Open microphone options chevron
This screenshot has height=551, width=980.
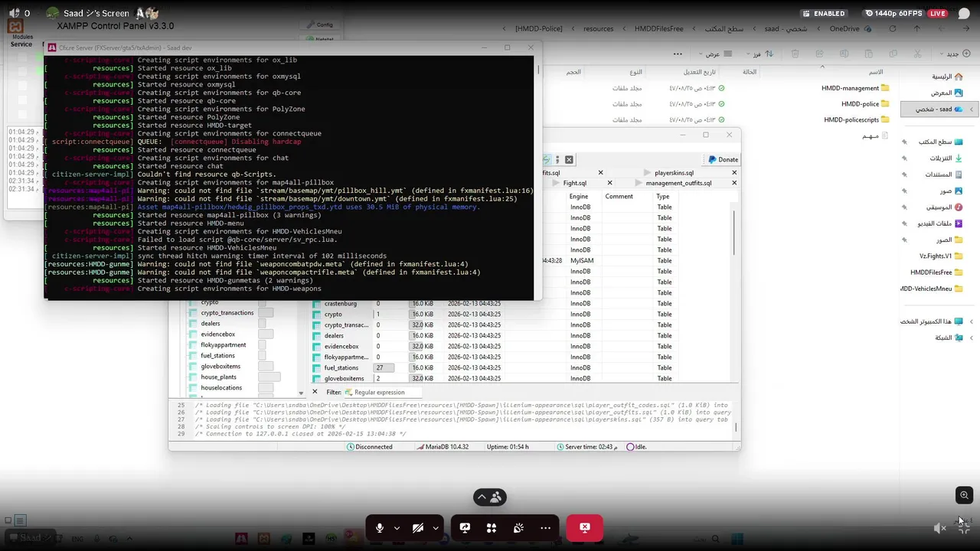point(397,528)
